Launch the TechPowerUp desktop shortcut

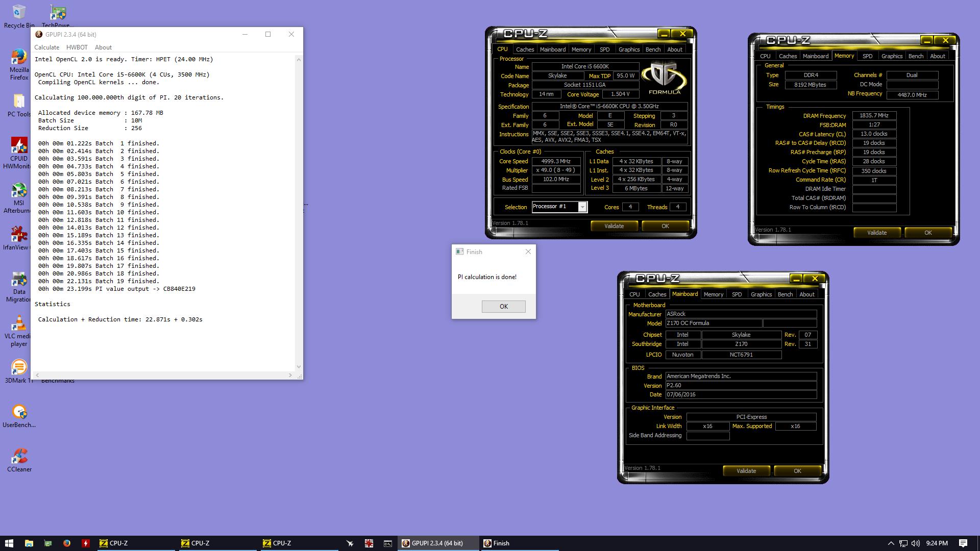click(58, 16)
